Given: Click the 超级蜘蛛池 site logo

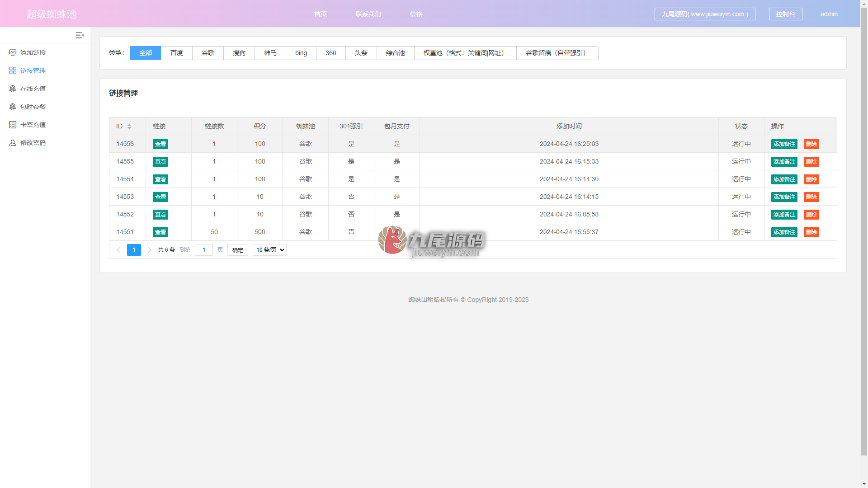Looking at the screenshot, I should pos(52,14).
